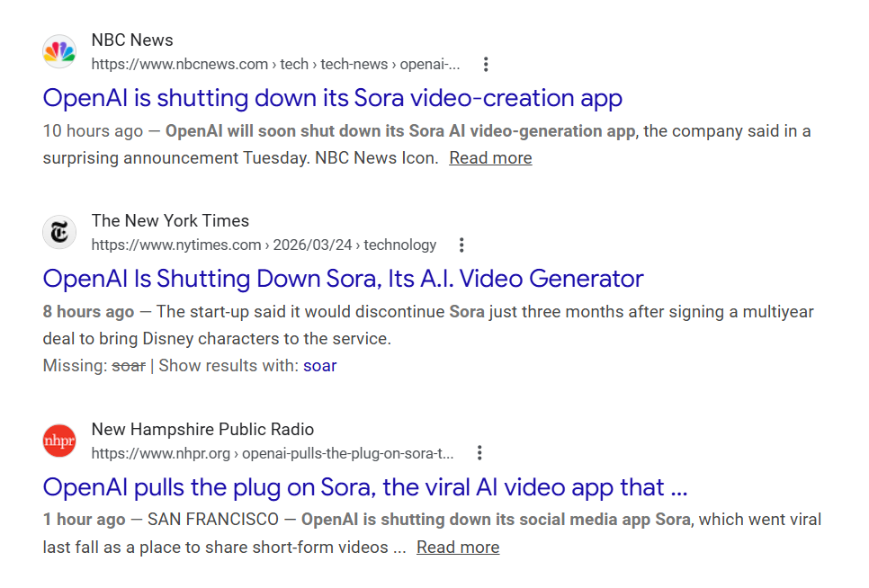
Task: Open "OpenAI Is Shutting Down Sora, Its A.I. Video Generator"
Action: point(343,278)
